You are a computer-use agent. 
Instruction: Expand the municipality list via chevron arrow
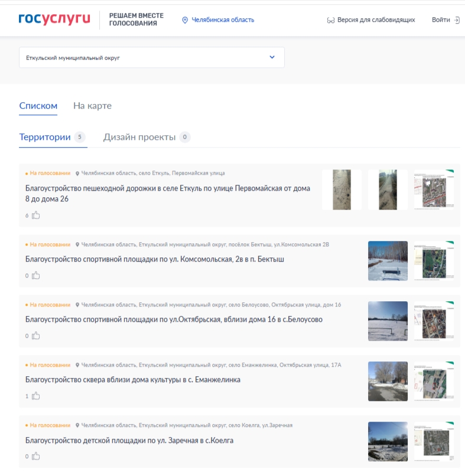coord(272,57)
